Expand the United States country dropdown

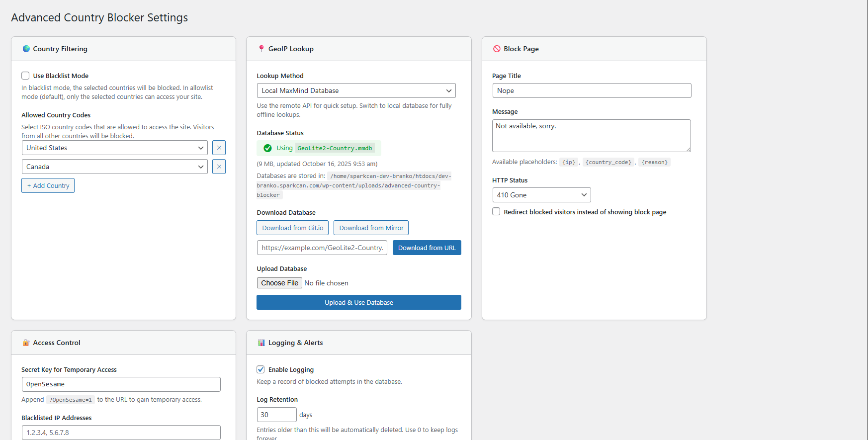(115, 148)
